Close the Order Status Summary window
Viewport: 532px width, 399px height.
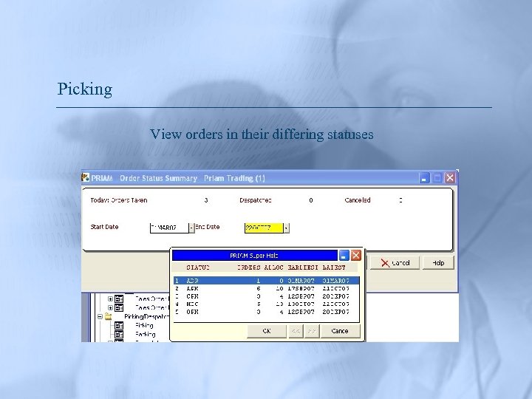click(x=450, y=178)
